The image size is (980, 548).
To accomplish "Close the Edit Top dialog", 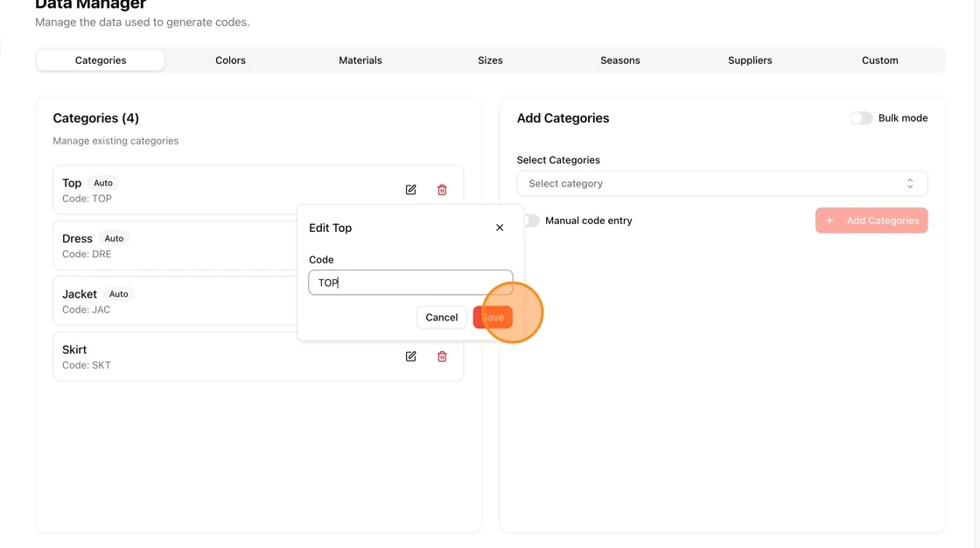I will (x=500, y=228).
